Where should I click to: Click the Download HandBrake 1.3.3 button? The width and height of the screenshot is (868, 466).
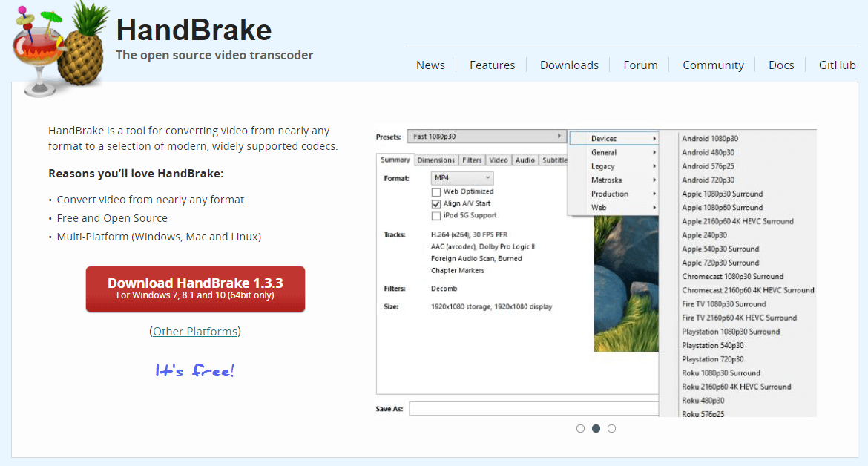pyautogui.click(x=195, y=289)
